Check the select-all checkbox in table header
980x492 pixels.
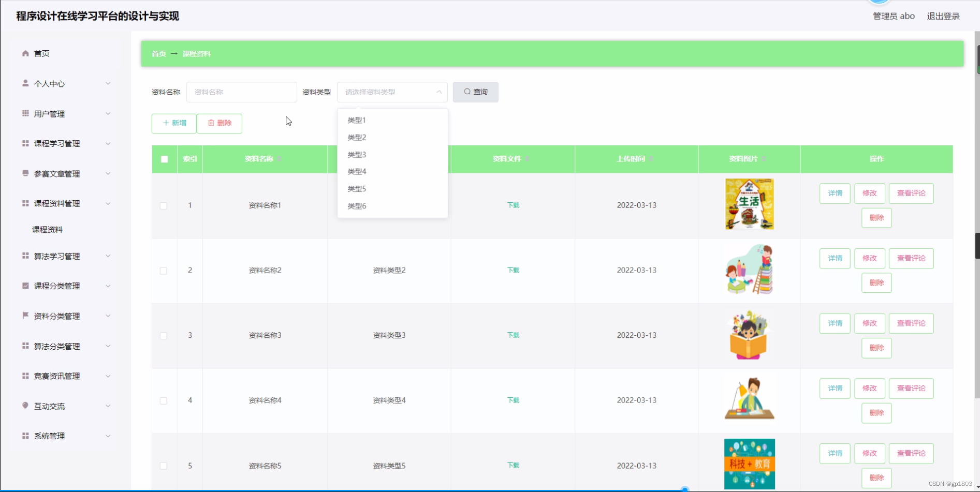(x=164, y=159)
